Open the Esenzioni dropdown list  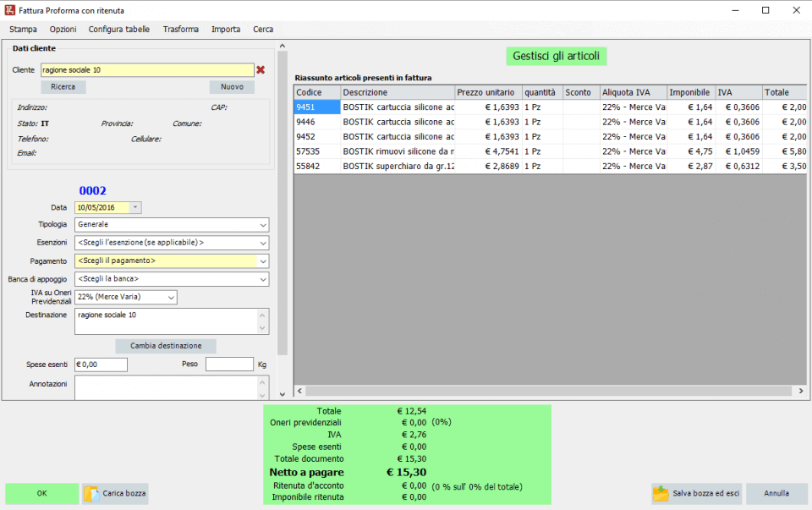[x=263, y=243]
